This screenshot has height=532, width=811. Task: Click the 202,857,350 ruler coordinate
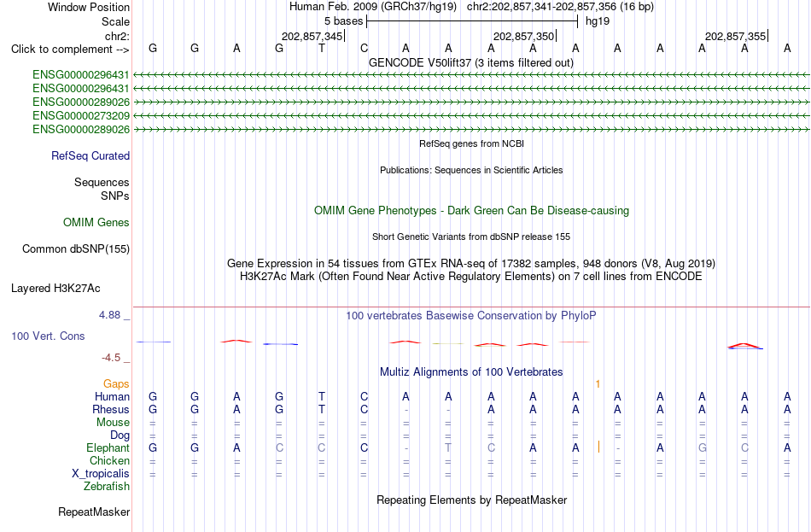[524, 36]
